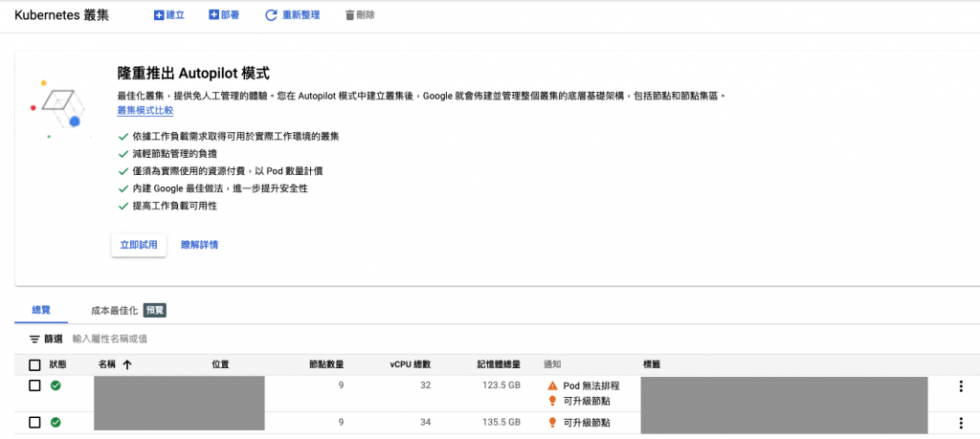The width and height of the screenshot is (980, 439).
Task: Click the 建立 (Create) button
Action: 169,15
